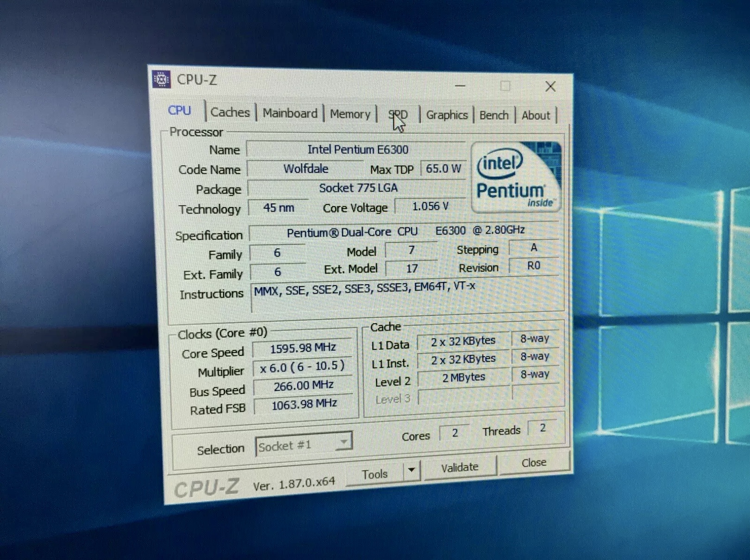This screenshot has height=560, width=750.
Task: Click the Stepping value A
Action: click(534, 248)
